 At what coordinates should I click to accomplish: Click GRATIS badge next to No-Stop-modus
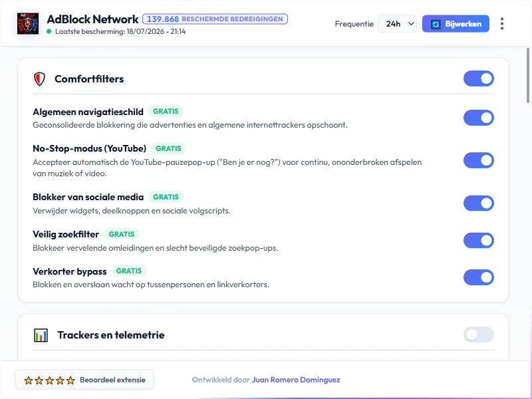click(x=168, y=148)
